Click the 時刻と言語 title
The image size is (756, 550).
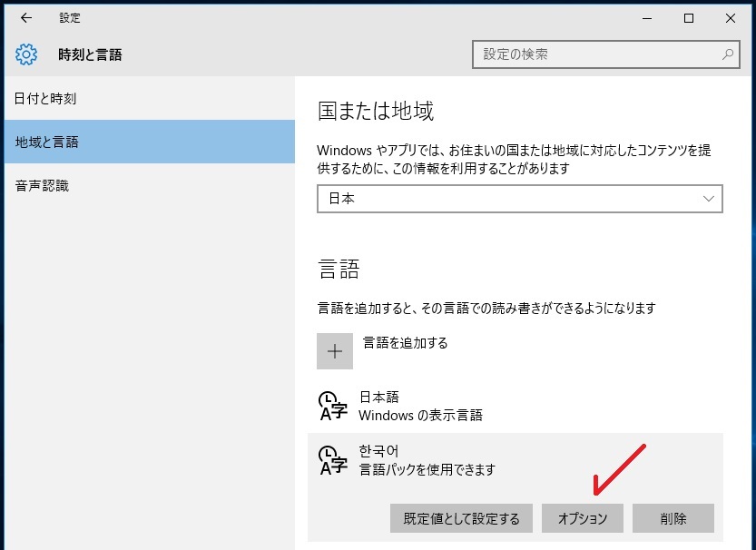(90, 54)
